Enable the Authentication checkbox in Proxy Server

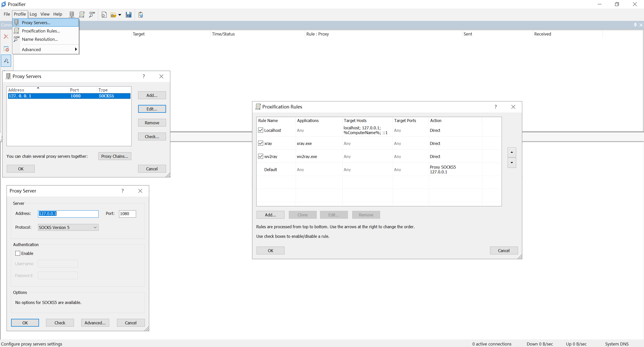18,253
